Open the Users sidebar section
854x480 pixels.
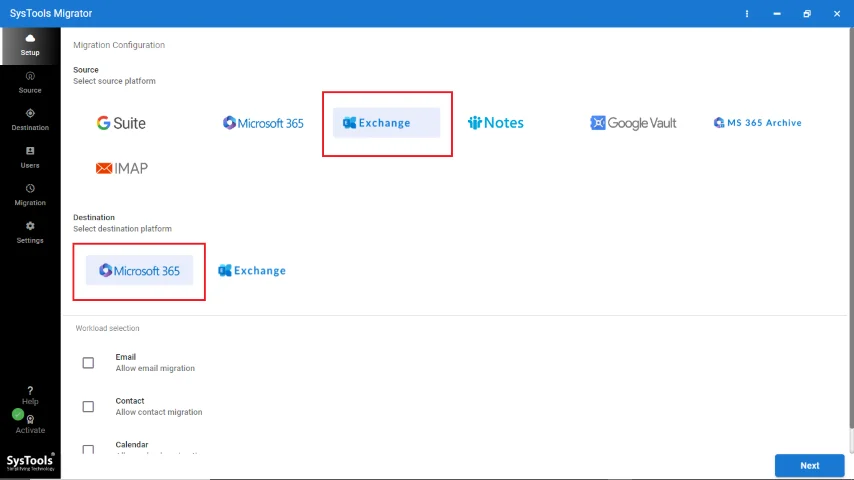tap(30, 157)
